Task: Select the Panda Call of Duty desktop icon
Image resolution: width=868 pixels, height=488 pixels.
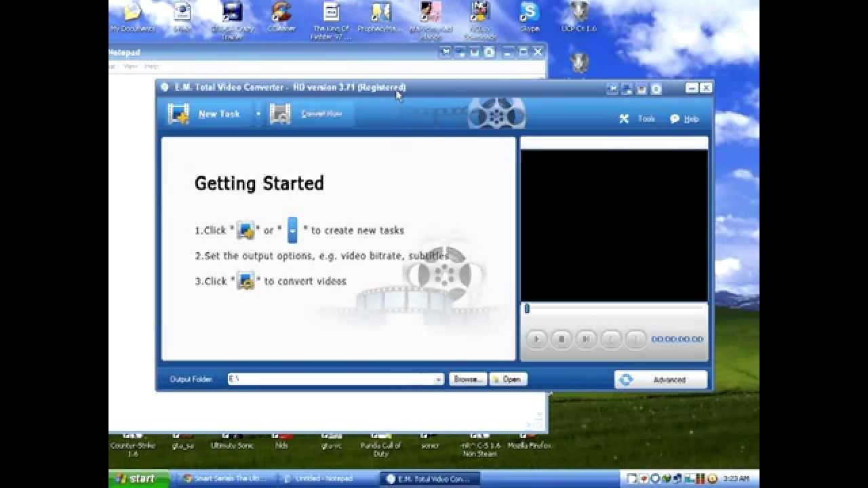Action: (x=380, y=445)
